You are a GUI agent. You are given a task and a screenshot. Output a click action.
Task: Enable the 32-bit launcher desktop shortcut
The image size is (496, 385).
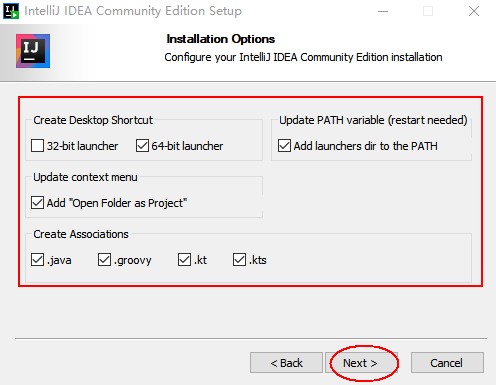(x=37, y=146)
